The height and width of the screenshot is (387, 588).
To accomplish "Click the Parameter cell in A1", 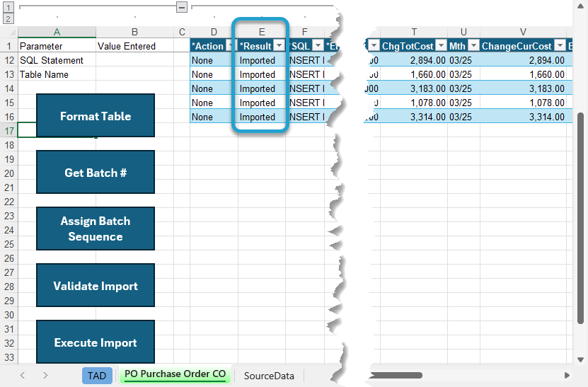I will click(57, 46).
